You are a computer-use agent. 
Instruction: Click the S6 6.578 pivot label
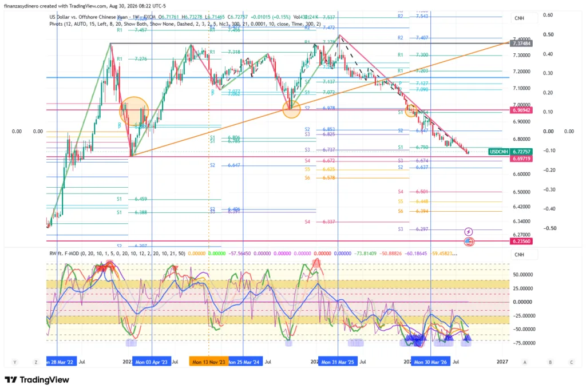320,178
